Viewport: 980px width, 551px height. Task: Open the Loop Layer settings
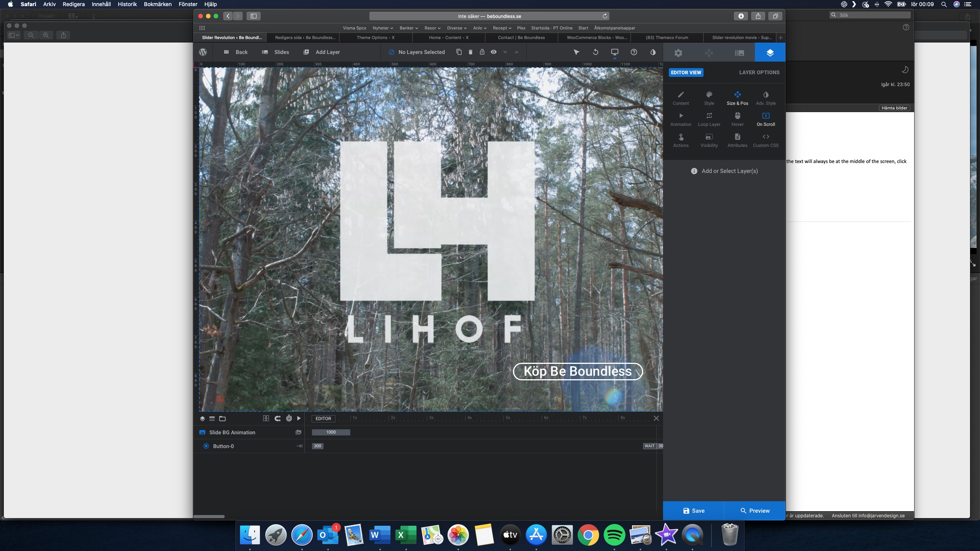[709, 119]
